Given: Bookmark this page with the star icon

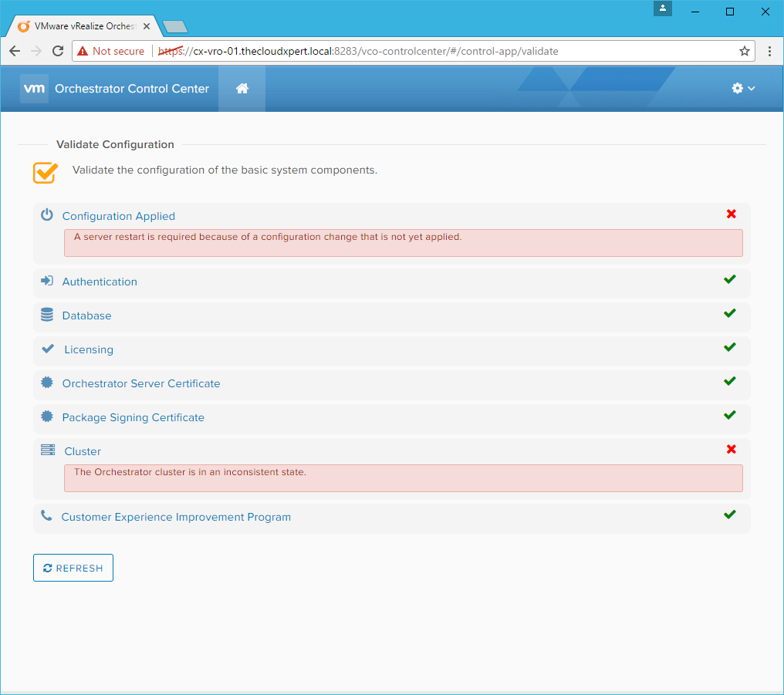Looking at the screenshot, I should (744, 51).
